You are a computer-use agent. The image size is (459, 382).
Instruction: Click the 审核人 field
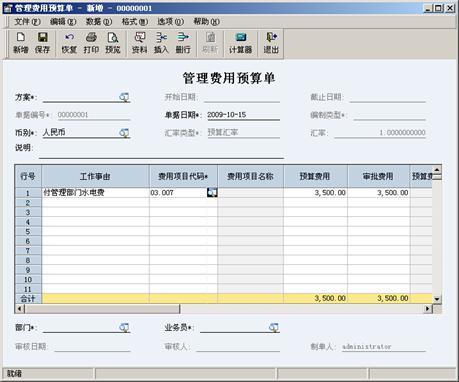(x=238, y=347)
